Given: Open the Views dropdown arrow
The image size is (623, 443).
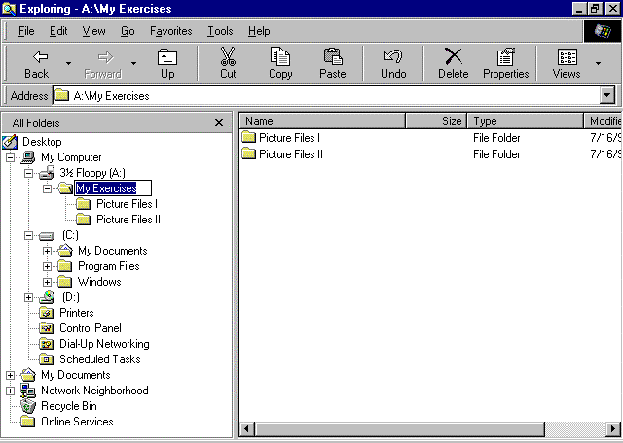Looking at the screenshot, I should click(598, 64).
